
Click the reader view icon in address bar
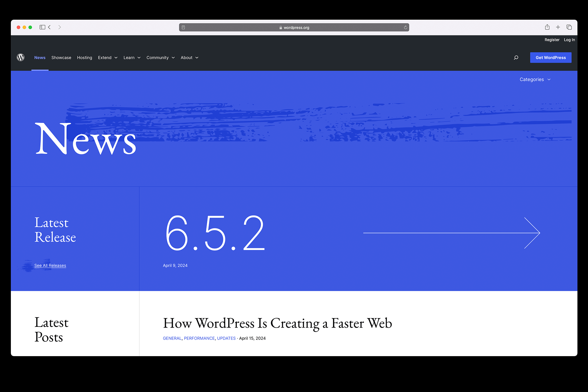click(183, 28)
